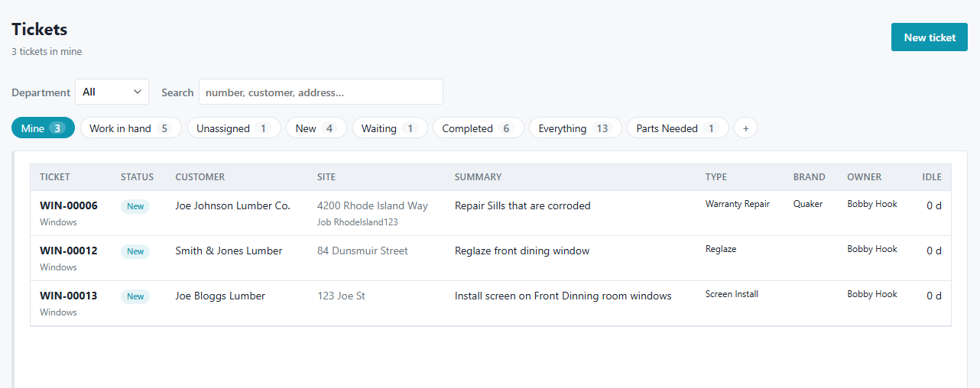Screen dimensions: 980x388
Task: Sort by the STATUS column header
Action: click(x=137, y=176)
